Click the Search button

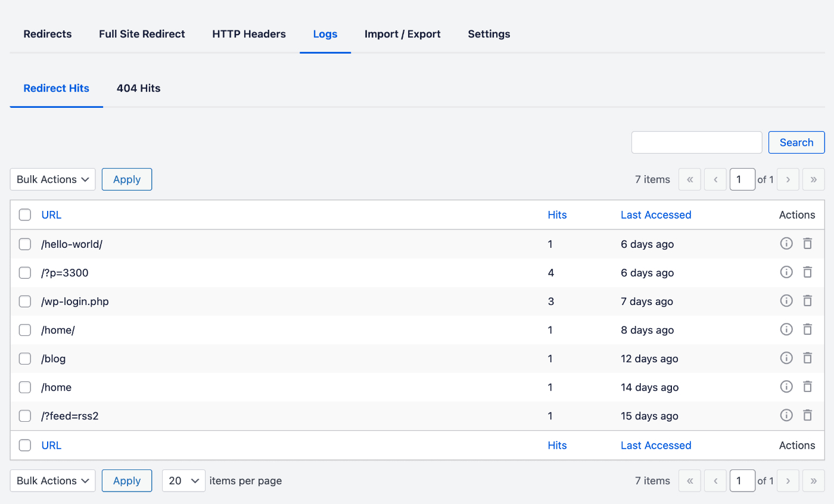coord(796,142)
